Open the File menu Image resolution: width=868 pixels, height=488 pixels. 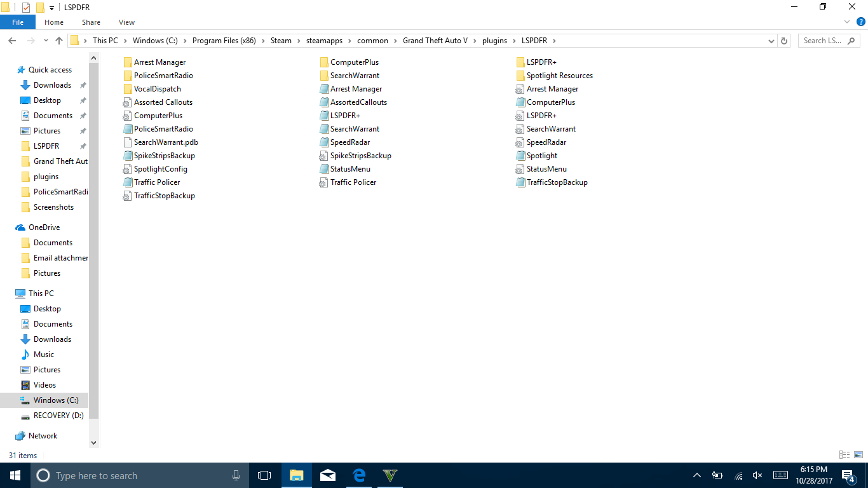(18, 22)
